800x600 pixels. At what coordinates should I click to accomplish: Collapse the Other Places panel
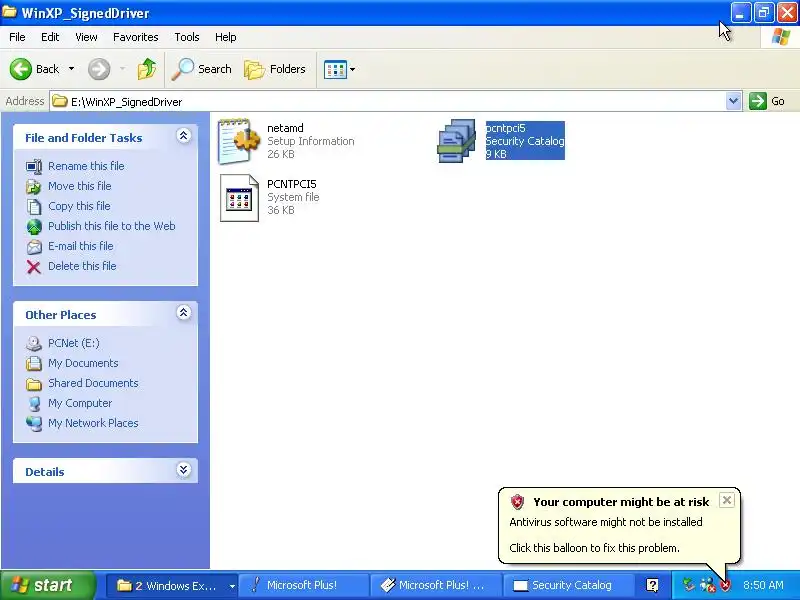click(x=184, y=312)
